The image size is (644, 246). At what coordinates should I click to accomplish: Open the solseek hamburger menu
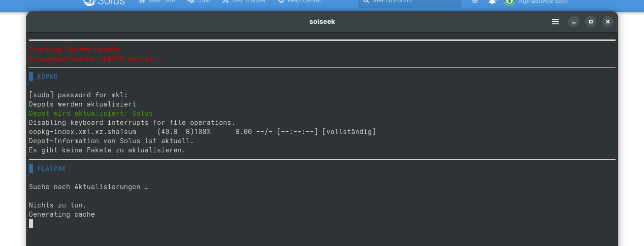click(x=555, y=22)
